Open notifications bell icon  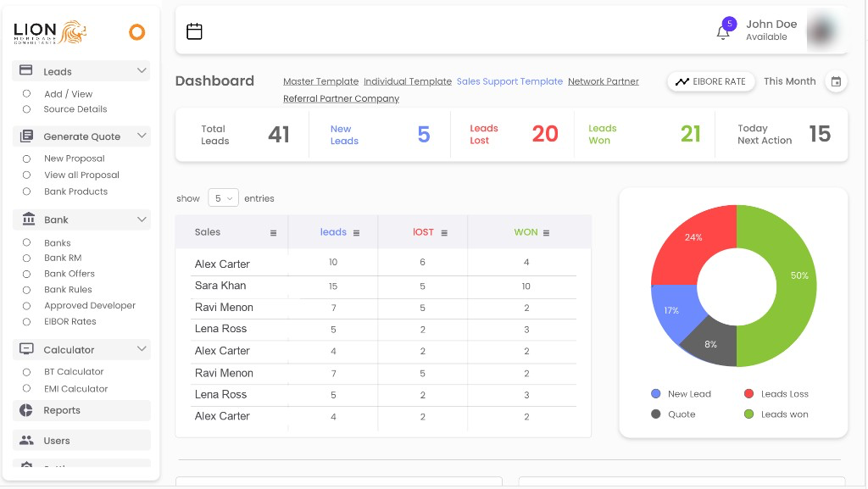pyautogui.click(x=723, y=33)
